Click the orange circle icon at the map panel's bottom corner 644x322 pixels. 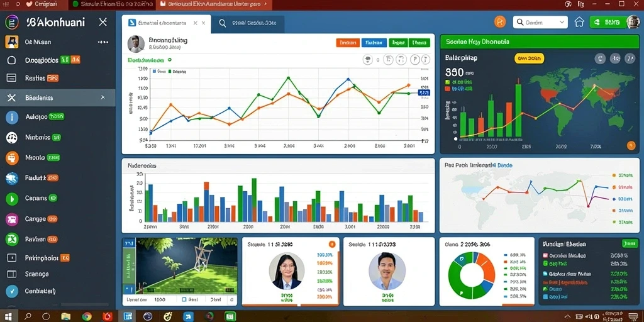click(631, 145)
